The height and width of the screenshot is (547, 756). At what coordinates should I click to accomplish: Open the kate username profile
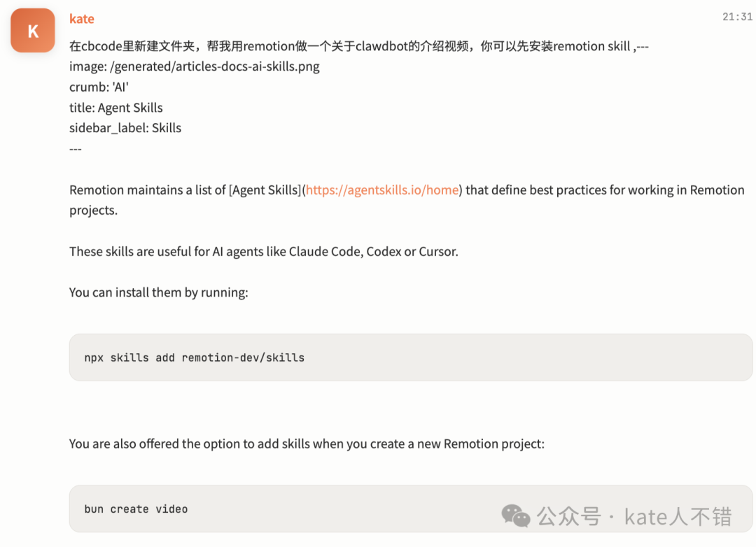[82, 19]
